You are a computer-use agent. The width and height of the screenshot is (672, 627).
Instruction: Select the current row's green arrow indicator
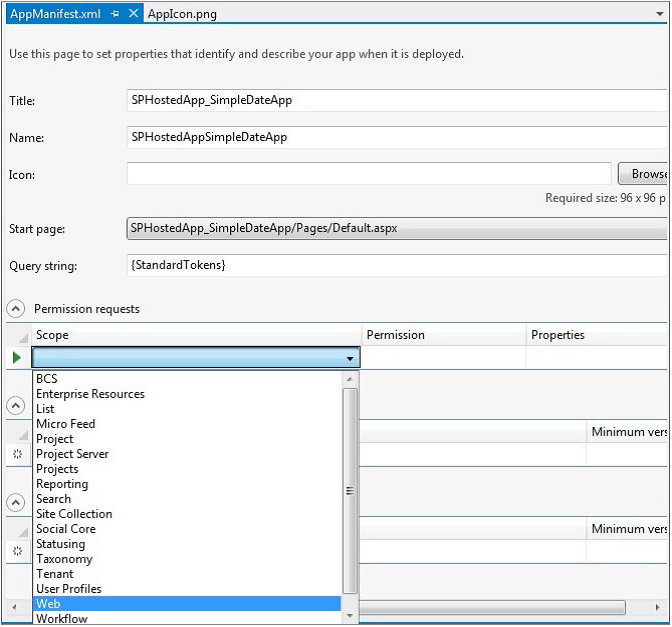(x=17, y=357)
